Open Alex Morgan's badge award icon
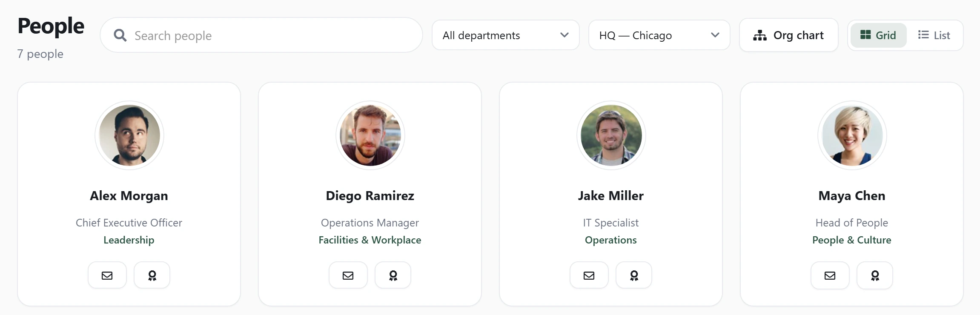Screen dimensions: 980x315 [x=152, y=275]
